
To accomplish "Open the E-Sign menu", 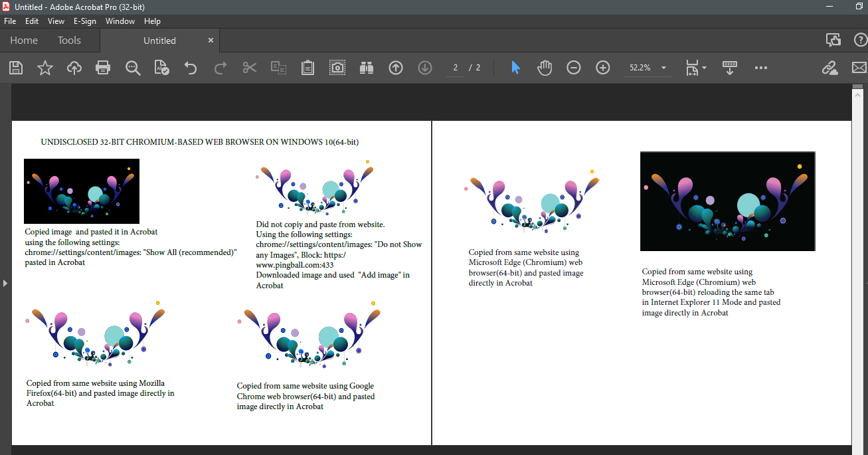I will point(85,21).
